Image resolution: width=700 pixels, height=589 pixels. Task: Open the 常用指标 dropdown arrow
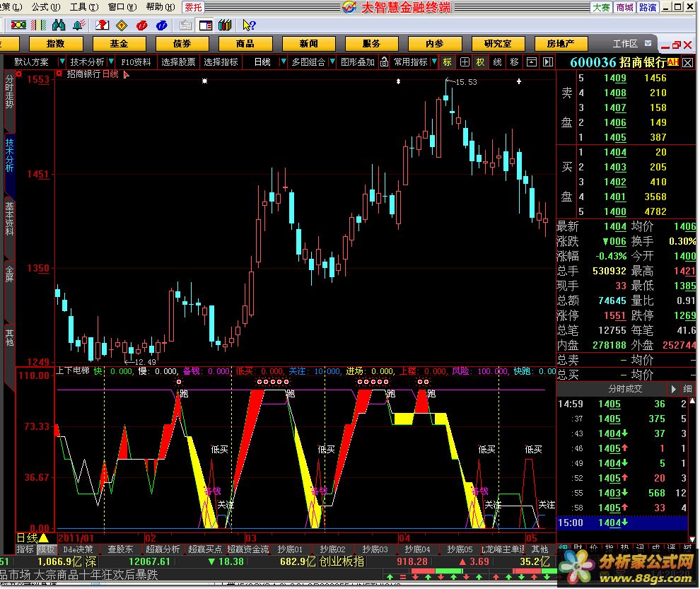pos(434,62)
